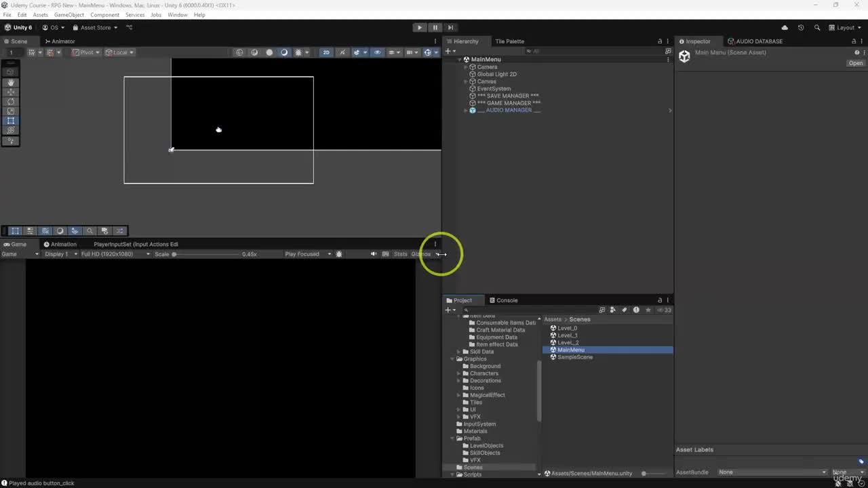Screen dimensions: 868x488
Task: Select EventSystem in Hierarchy
Action: [x=494, y=89]
